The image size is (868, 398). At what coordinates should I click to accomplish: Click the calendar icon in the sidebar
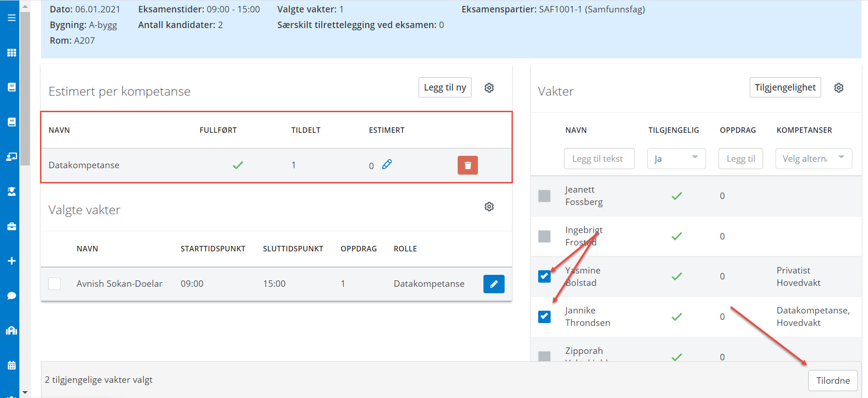(11, 365)
